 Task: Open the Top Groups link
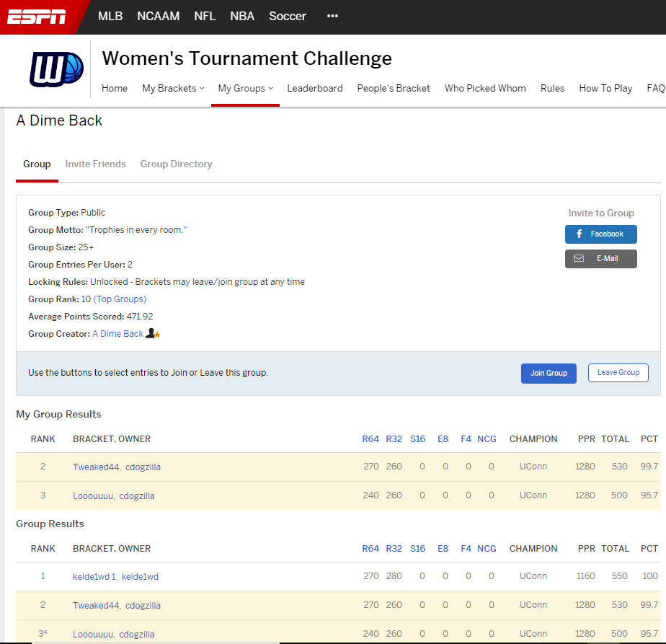click(120, 299)
